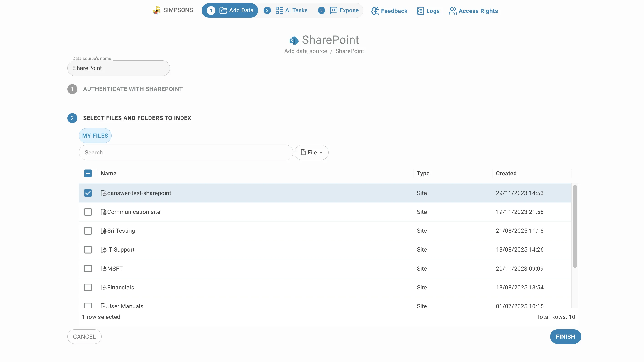This screenshot has width=644, height=362.
Task: Focus the Search files input
Action: pyautogui.click(x=186, y=152)
